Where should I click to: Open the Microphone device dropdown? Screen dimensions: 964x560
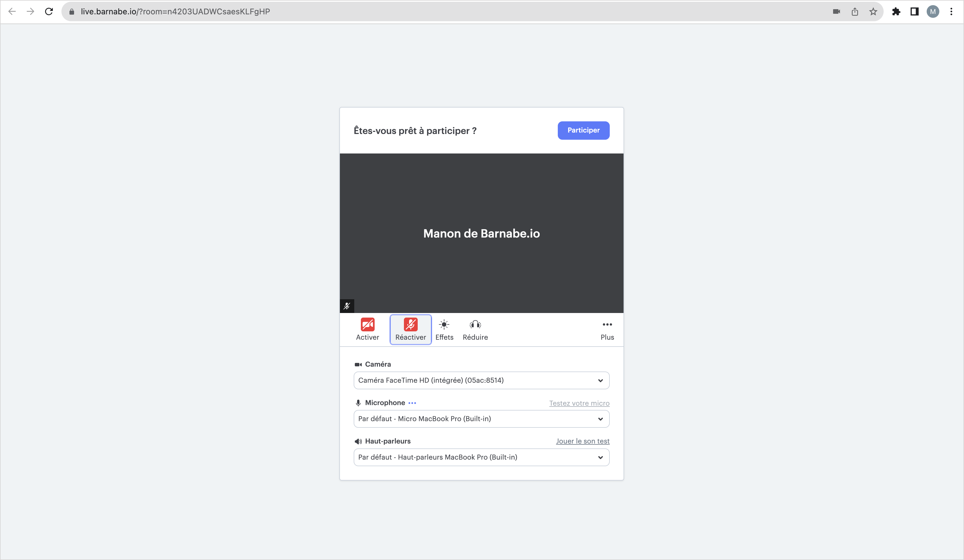tap(481, 419)
